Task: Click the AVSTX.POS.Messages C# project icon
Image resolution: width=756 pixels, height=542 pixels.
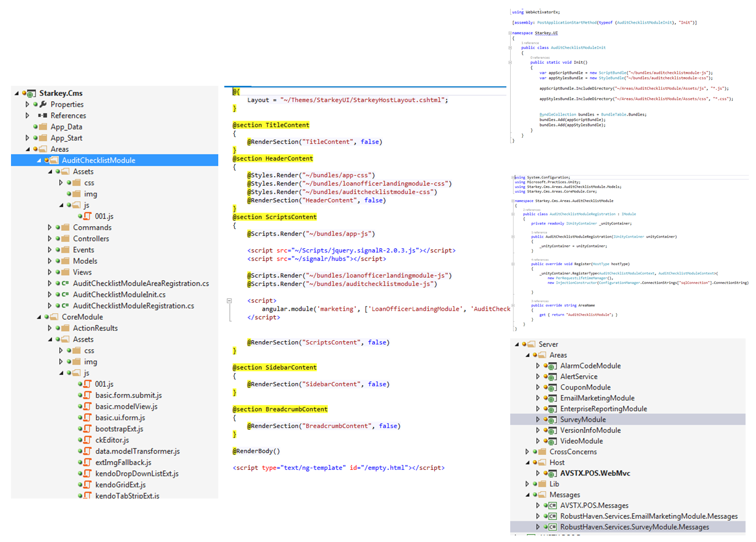Action: coord(552,506)
